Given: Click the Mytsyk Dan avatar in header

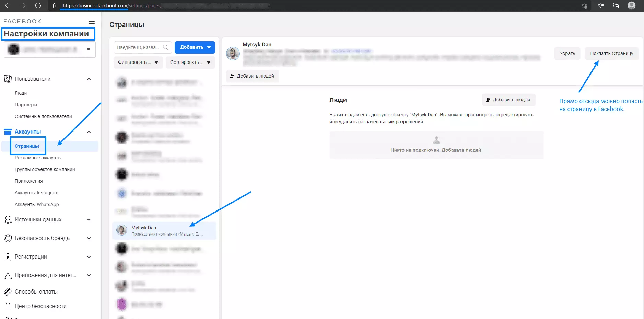Looking at the screenshot, I should (x=233, y=54).
